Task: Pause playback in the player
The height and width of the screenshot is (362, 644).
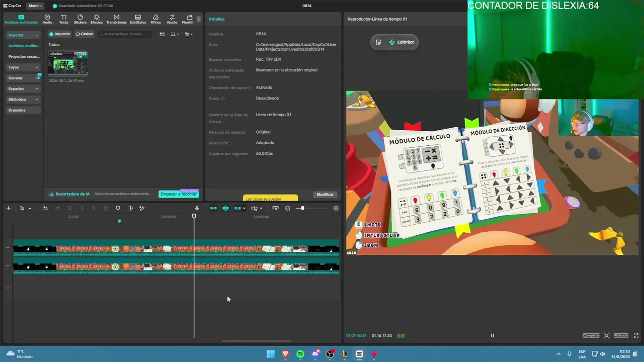Action: click(493, 335)
